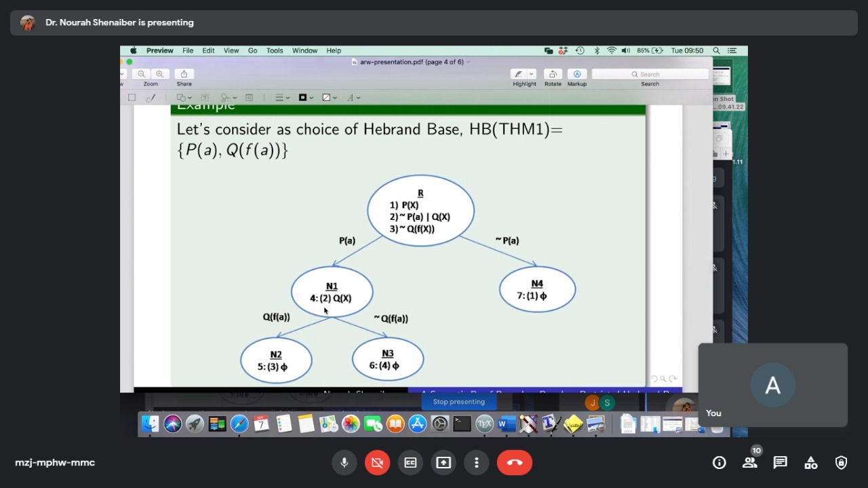This screenshot has width=868, height=488.
Task: Rotate the page with Rotate button
Action: 553,74
